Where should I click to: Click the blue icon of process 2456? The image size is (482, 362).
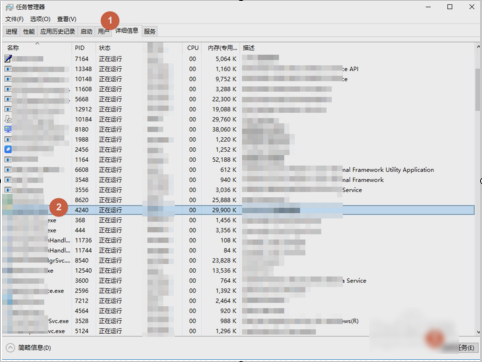(x=8, y=149)
